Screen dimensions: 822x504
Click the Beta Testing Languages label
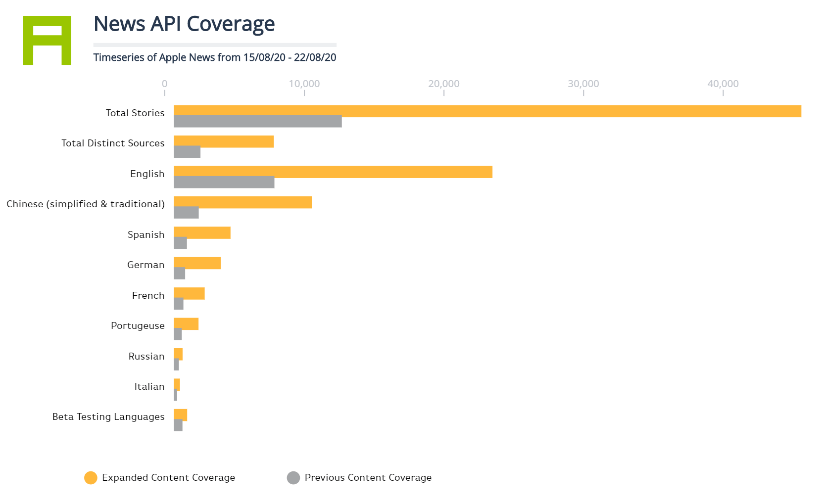coord(108,417)
